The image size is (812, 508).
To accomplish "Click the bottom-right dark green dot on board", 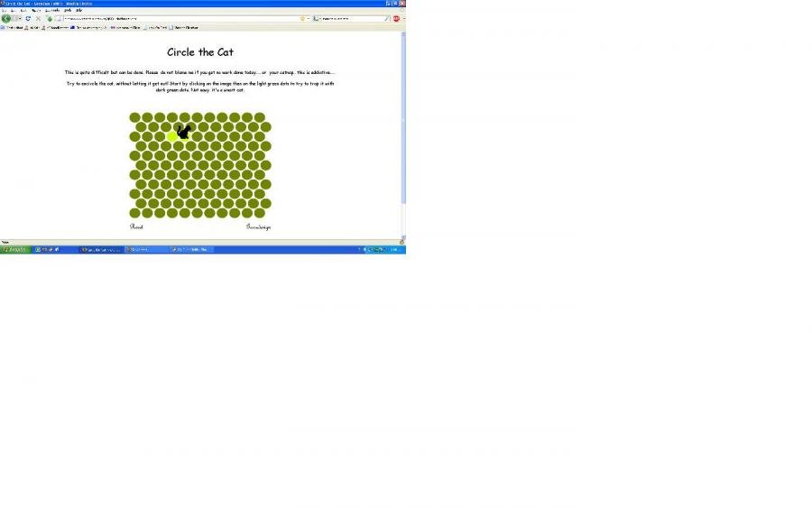I will (x=260, y=213).
